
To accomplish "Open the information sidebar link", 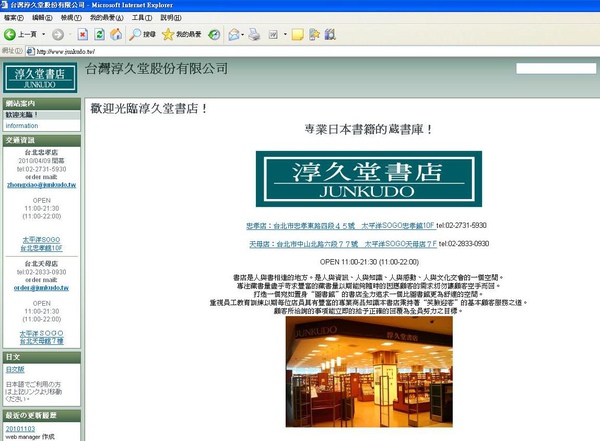I will tap(22, 126).
